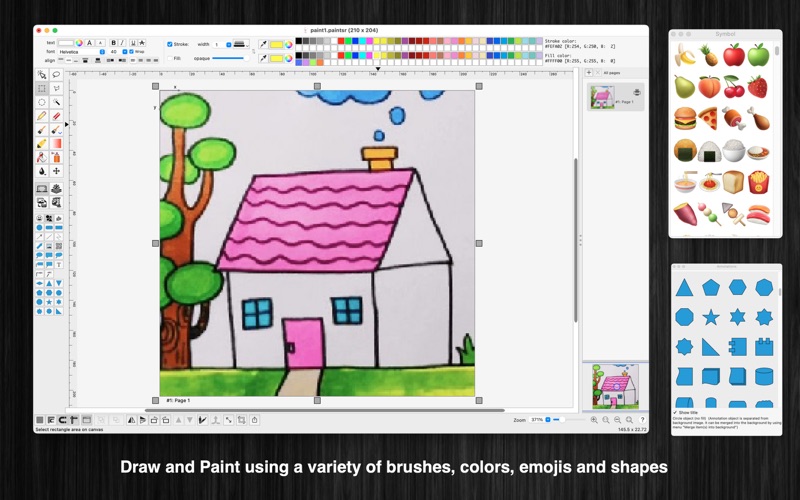
Task: Choose the blue cylinder shape in Annotations panel
Action: [764, 377]
